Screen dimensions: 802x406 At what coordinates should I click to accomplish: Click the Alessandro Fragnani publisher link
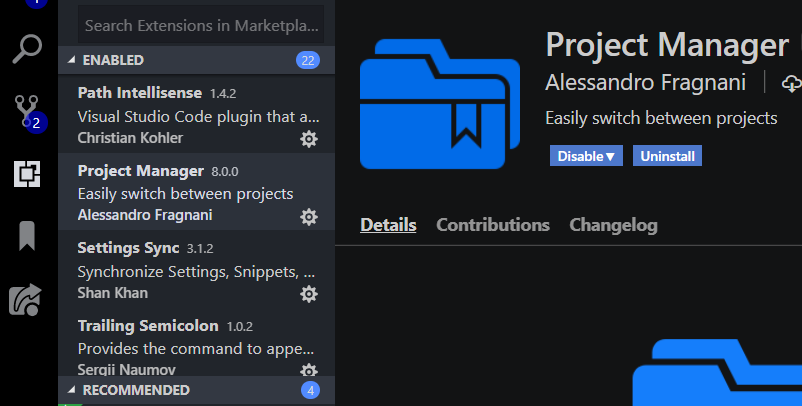648,82
